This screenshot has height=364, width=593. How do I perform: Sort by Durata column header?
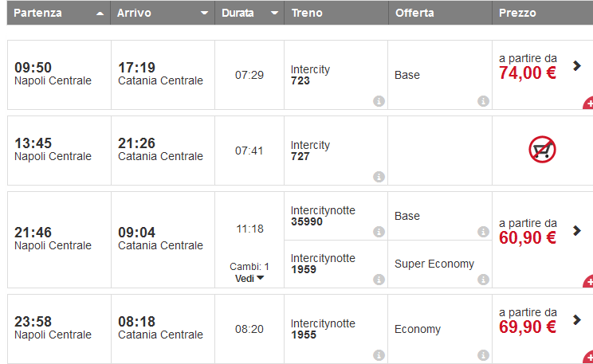249,14
